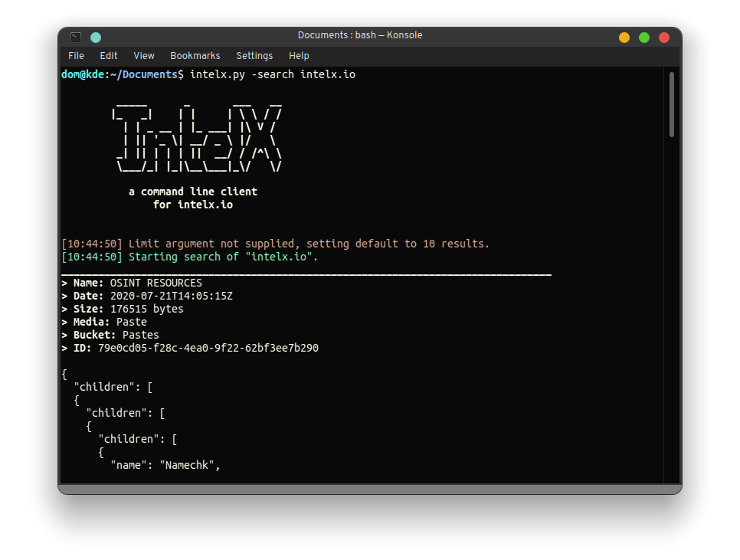The width and height of the screenshot is (740, 560).
Task: Open the Settings menu
Action: 254,56
